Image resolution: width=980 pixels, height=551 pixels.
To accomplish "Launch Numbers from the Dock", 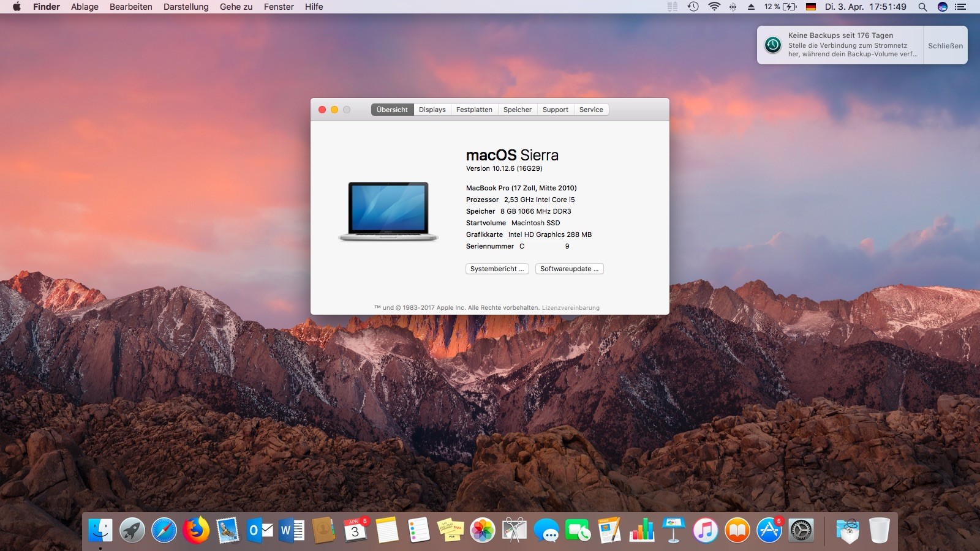I will pyautogui.click(x=642, y=530).
